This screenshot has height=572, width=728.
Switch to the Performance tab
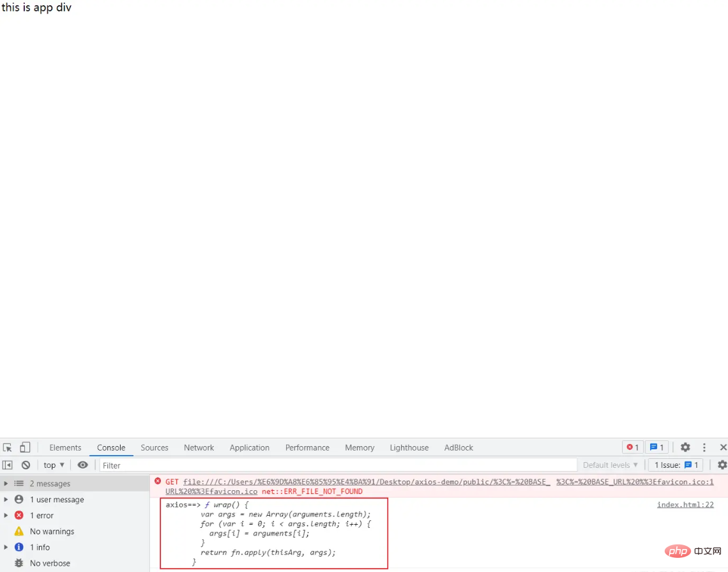point(307,447)
